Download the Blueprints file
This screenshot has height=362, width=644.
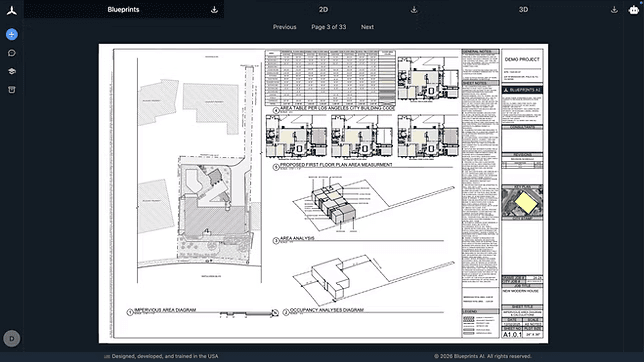point(214,9)
